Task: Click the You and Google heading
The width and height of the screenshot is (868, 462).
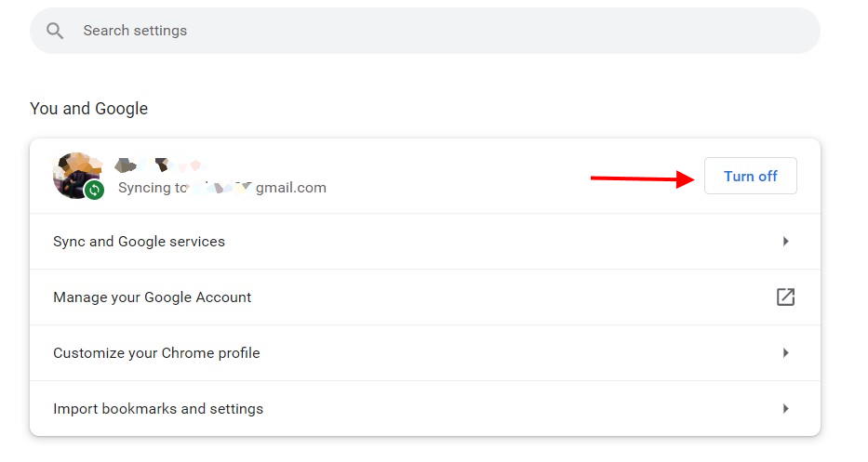Action: [88, 109]
